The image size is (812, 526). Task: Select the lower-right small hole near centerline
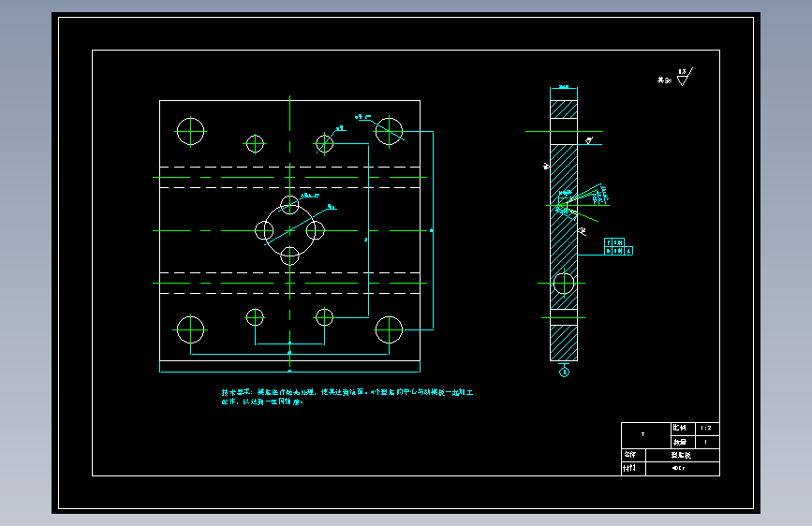(324, 317)
